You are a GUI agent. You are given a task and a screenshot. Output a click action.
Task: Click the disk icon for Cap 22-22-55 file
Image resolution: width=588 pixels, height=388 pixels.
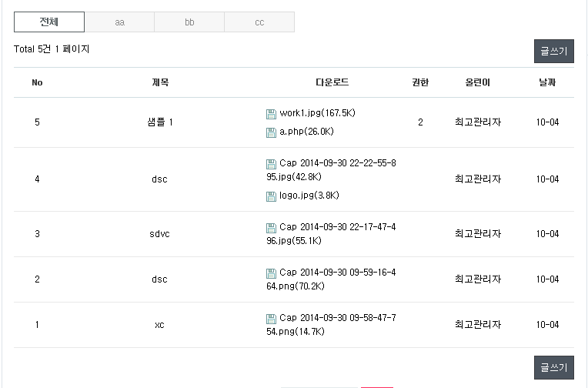271,164
